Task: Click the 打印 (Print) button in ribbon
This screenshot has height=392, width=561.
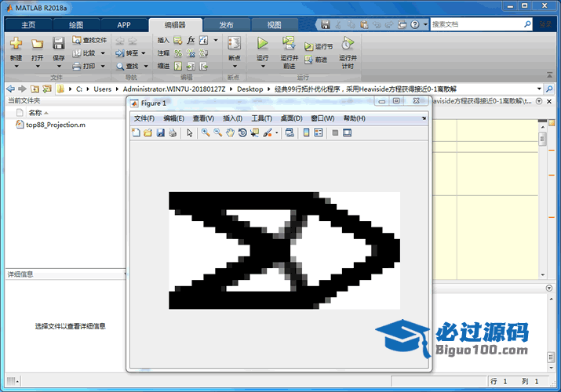Action: (88, 66)
